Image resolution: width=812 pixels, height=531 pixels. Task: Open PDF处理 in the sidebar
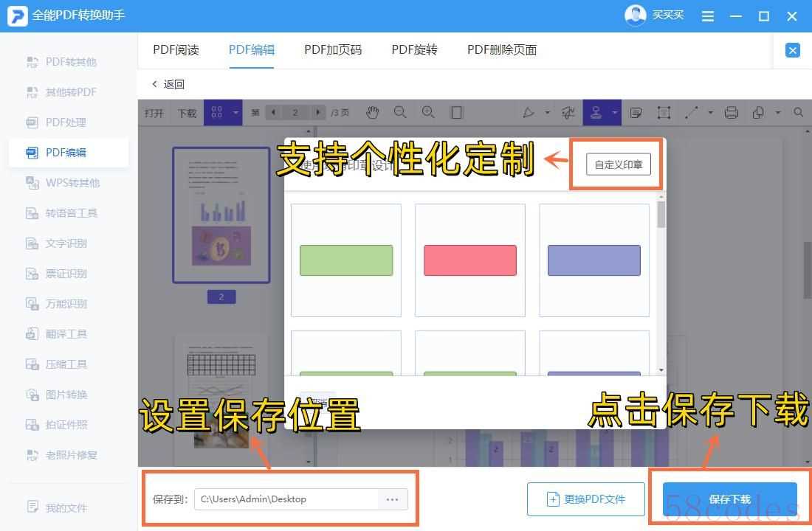66,122
